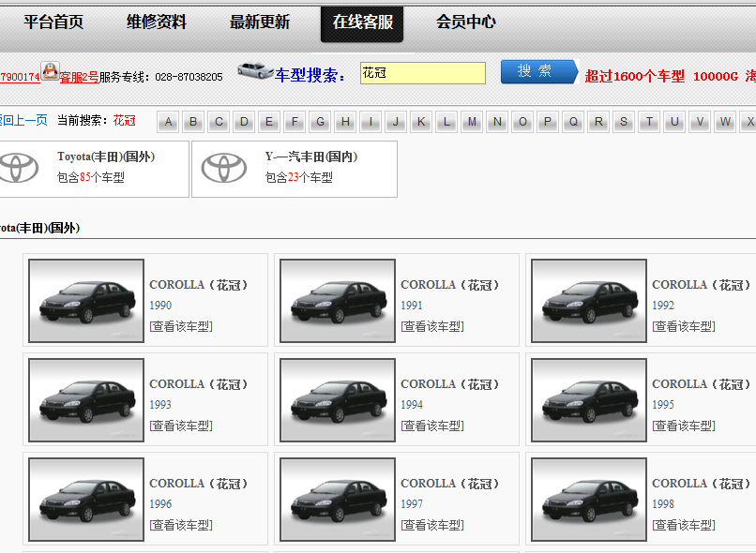Filter by letter K
Viewport: 756px width, 553px height.
click(421, 122)
